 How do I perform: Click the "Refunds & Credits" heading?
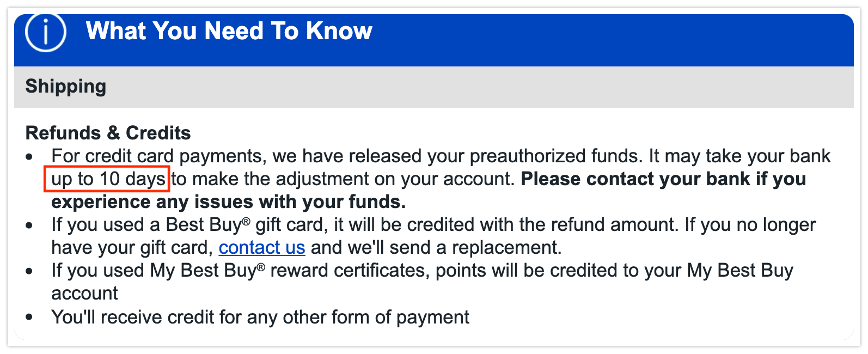108,133
